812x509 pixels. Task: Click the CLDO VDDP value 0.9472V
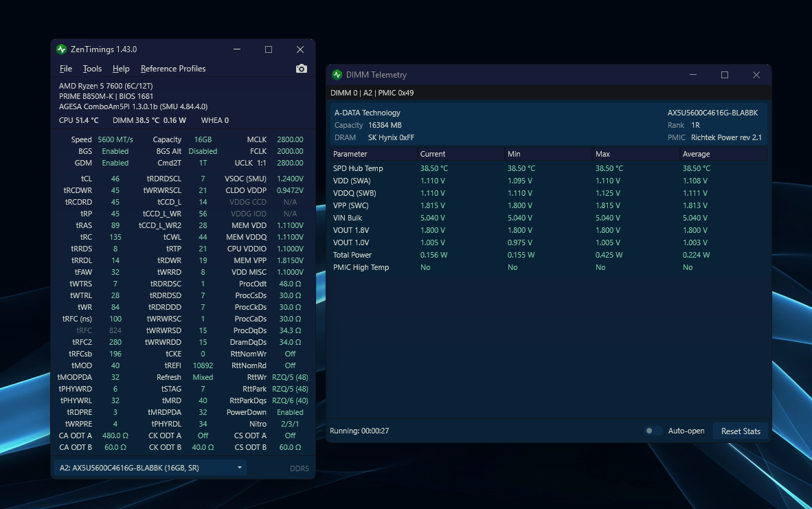click(x=290, y=190)
